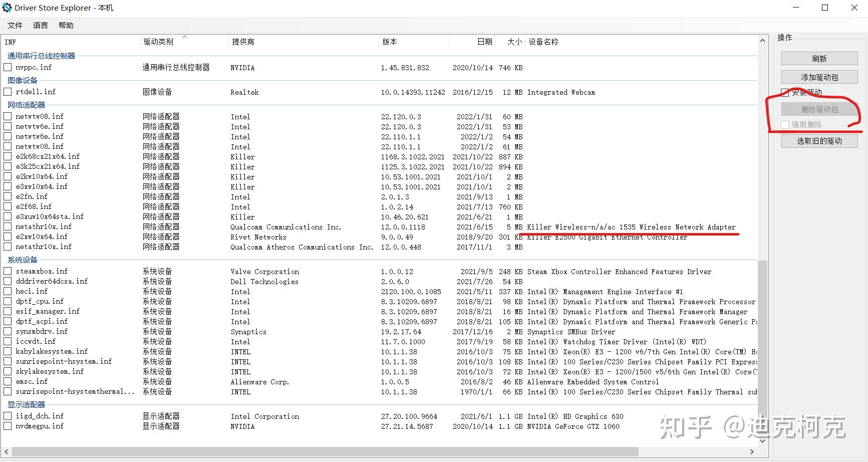Select the 'NVIDIA GeForce GTX 1060' entry
Screen dimensions: 868x462
(x=573, y=426)
